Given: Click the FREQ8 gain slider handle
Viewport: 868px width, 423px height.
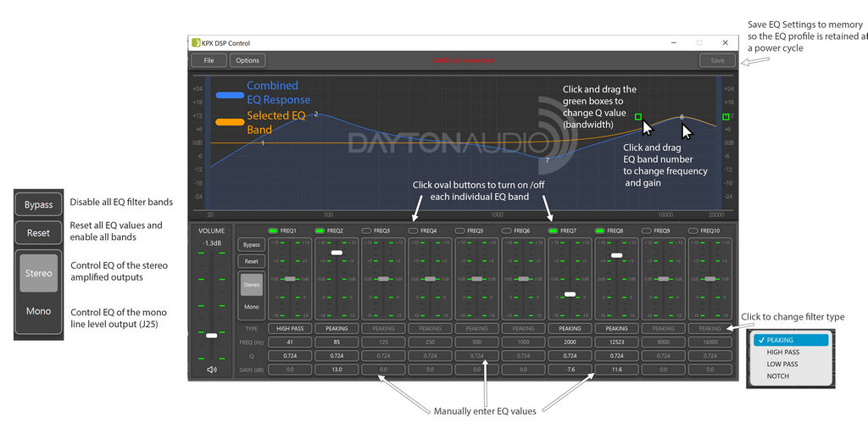Looking at the screenshot, I should tap(617, 255).
